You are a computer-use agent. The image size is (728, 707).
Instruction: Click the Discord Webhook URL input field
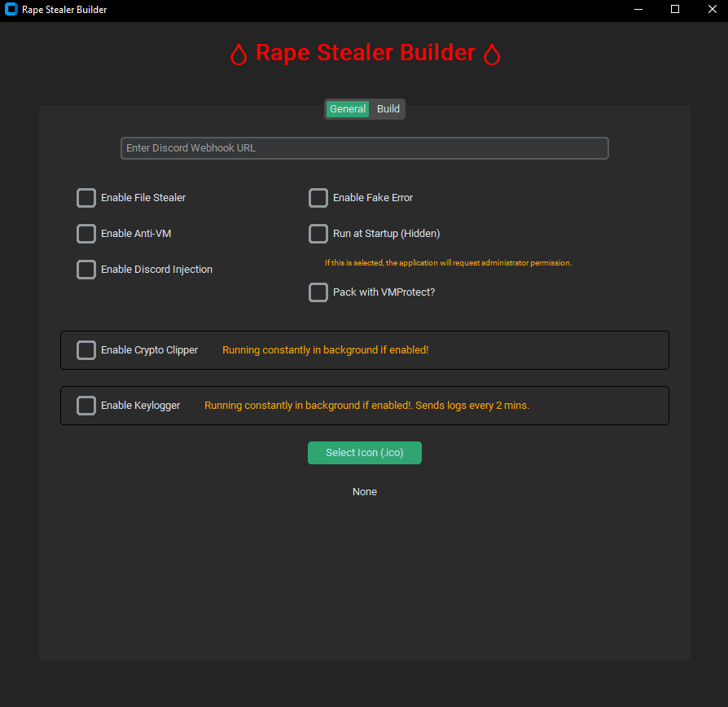(x=365, y=148)
